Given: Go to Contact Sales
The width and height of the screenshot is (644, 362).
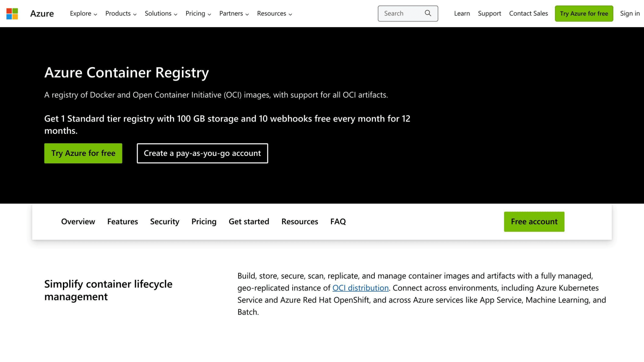Looking at the screenshot, I should click(x=528, y=13).
